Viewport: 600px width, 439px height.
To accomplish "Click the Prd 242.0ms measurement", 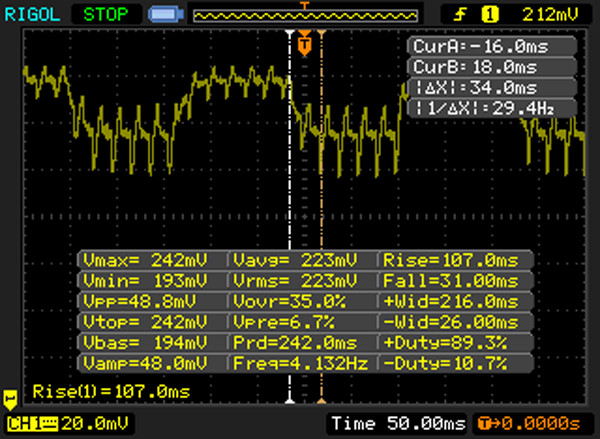I will 302,342.
